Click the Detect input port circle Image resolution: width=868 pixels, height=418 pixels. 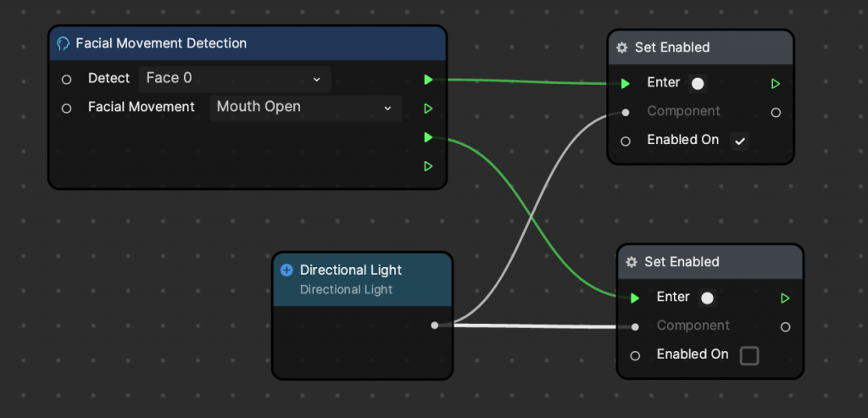[66, 80]
